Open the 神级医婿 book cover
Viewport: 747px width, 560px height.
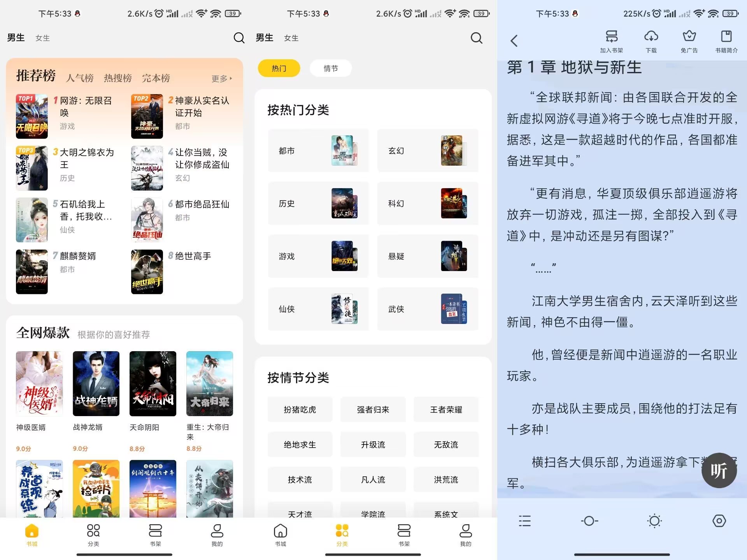(39, 383)
